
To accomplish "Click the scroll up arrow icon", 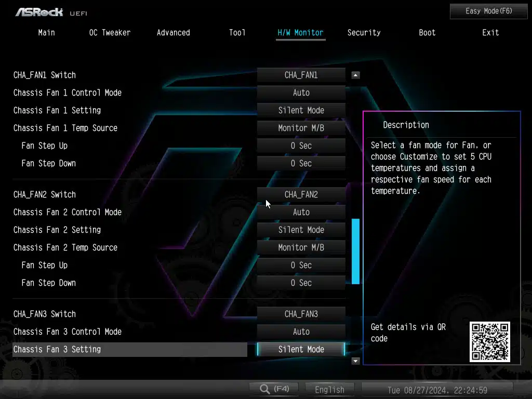I will [x=355, y=75].
